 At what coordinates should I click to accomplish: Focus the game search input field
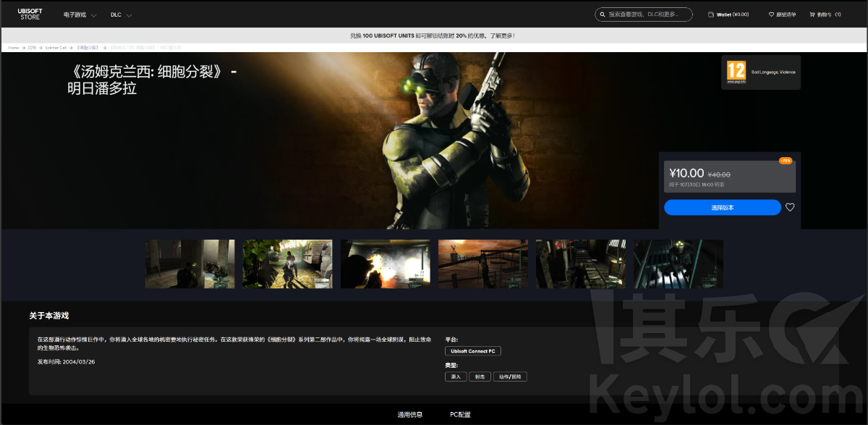(647, 14)
